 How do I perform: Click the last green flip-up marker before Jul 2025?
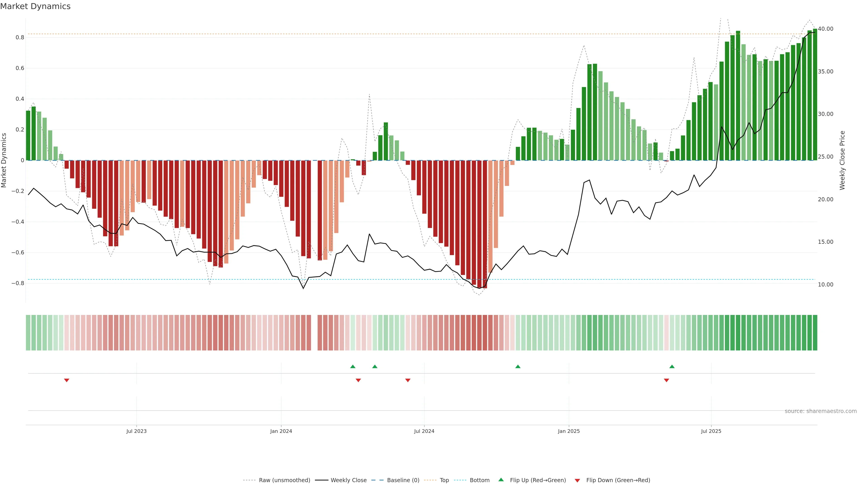pos(672,366)
